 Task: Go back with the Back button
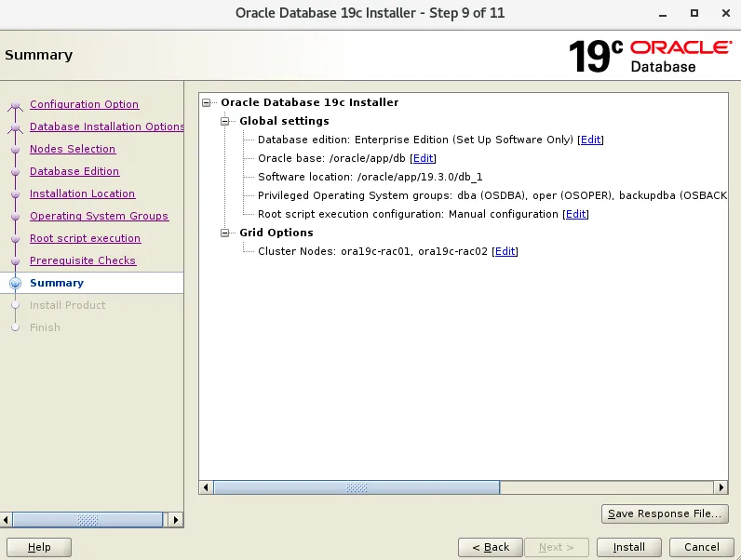pos(491,547)
